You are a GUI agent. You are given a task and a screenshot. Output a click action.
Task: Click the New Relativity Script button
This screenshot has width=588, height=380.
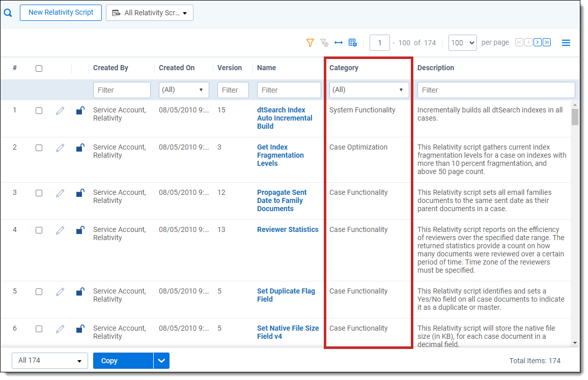(x=61, y=13)
